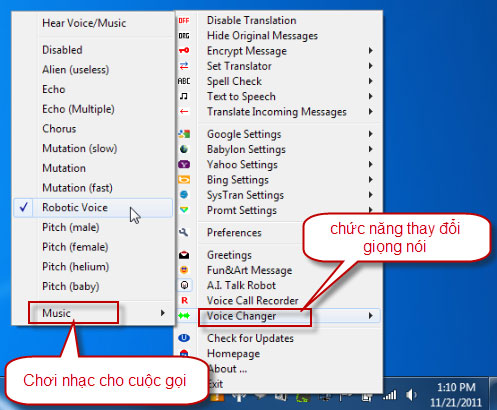Click the music note Text to Speech icon
The width and height of the screenshot is (497, 410).
click(x=184, y=96)
